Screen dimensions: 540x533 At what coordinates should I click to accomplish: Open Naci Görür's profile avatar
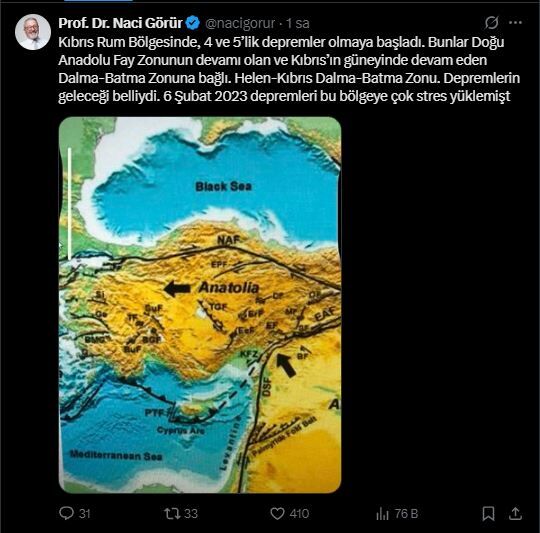pyautogui.click(x=33, y=32)
